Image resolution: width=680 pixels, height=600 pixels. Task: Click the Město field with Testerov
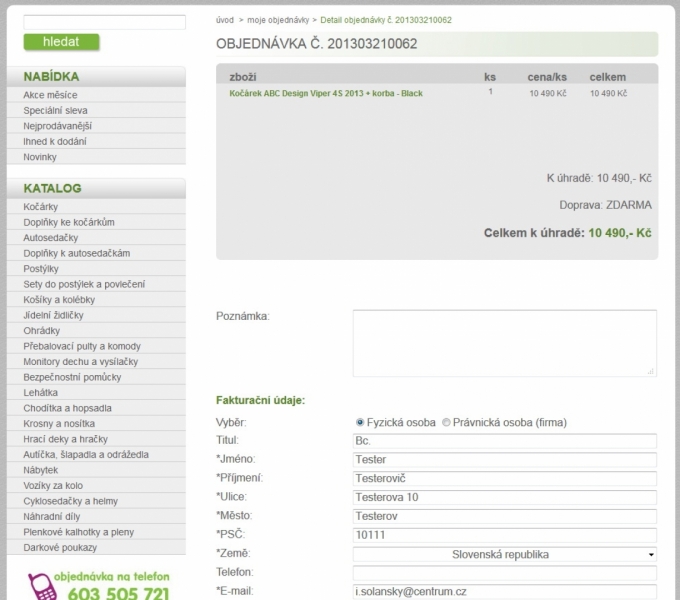coord(505,516)
